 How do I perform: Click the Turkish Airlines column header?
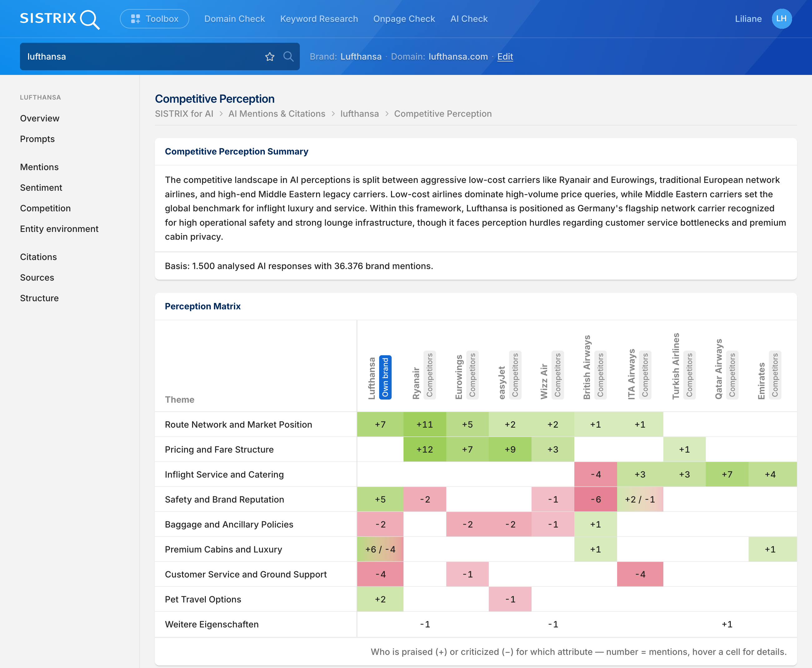click(x=683, y=366)
